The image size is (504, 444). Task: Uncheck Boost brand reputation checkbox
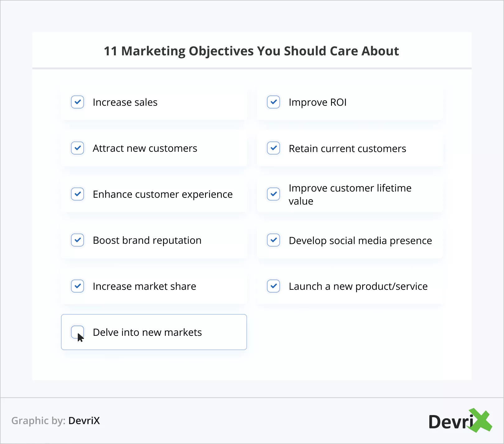[77, 240]
